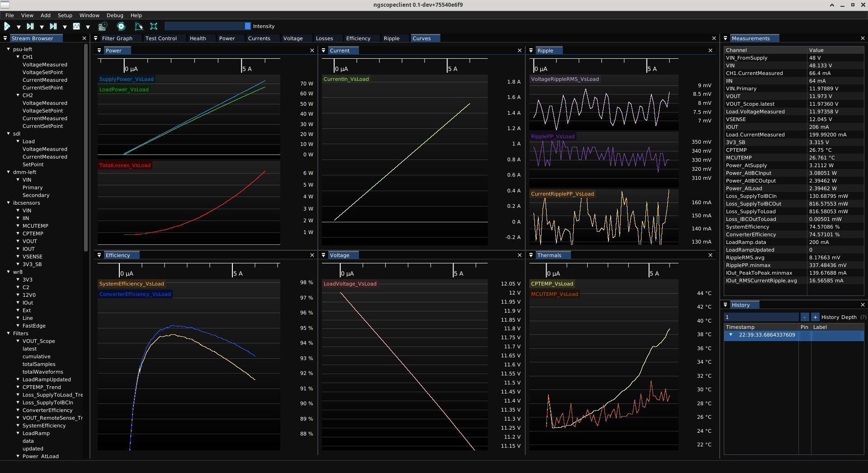
Task: Click the waveform Stop trigger icon
Action: click(x=76, y=27)
